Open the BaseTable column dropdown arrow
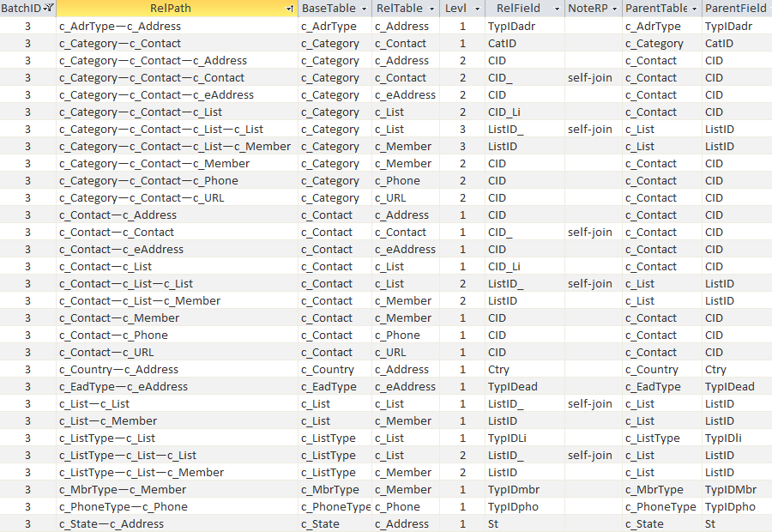772x532 pixels. [x=362, y=8]
